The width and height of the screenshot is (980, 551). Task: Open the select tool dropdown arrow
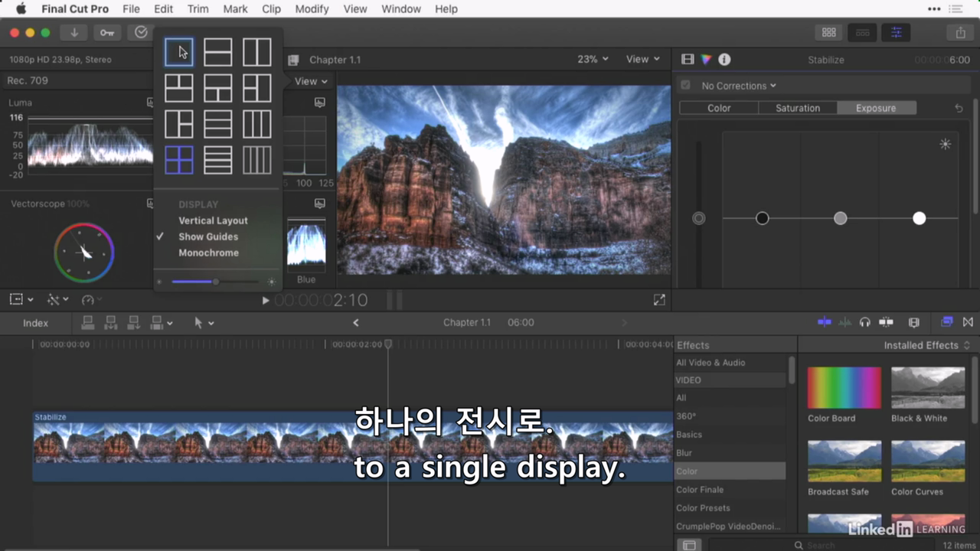pos(211,323)
